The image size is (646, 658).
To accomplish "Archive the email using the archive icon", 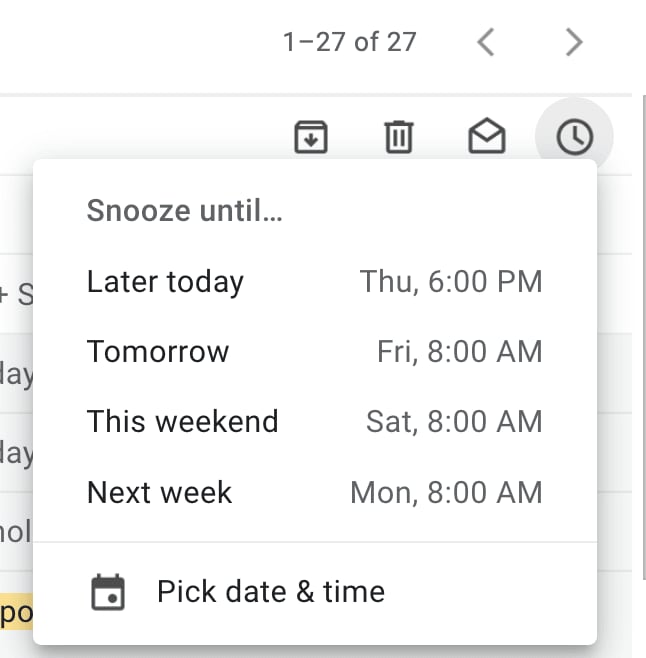I will 311,137.
